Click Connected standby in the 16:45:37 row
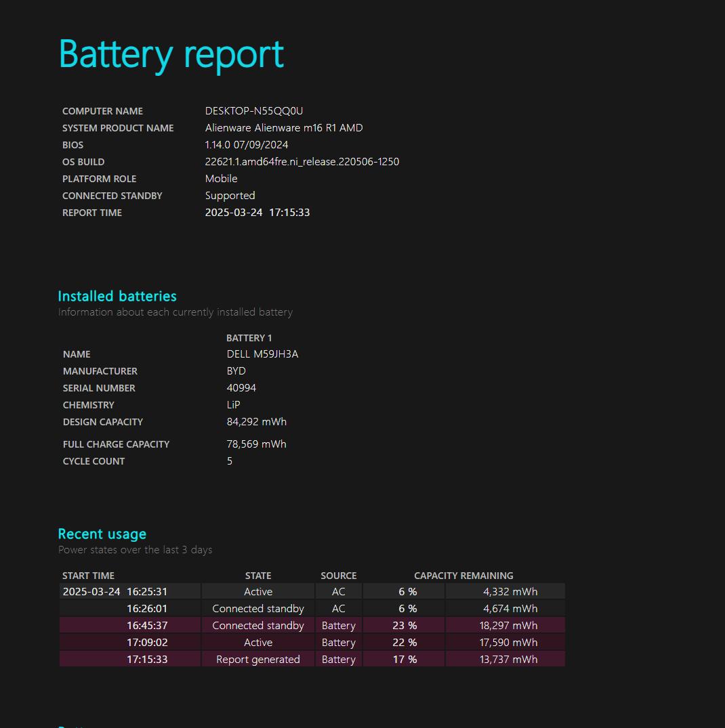725x728 pixels. 258,626
